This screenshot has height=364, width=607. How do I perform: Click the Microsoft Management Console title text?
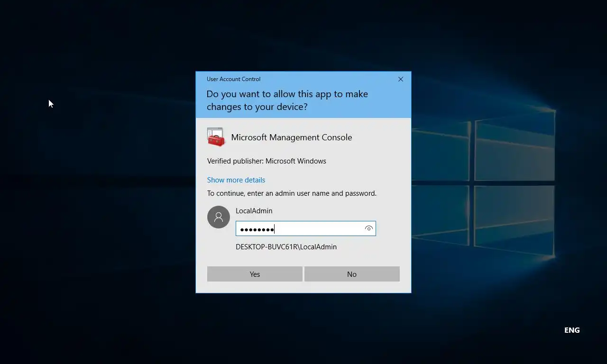292,137
